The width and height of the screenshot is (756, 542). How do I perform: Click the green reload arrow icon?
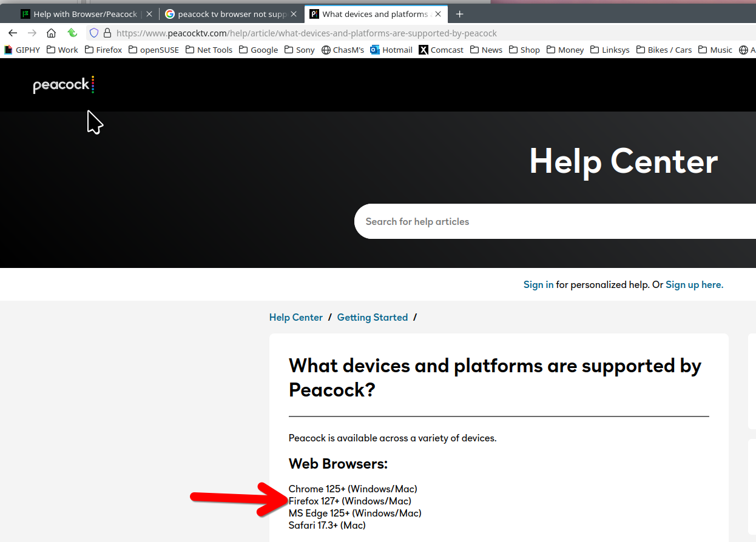click(72, 33)
